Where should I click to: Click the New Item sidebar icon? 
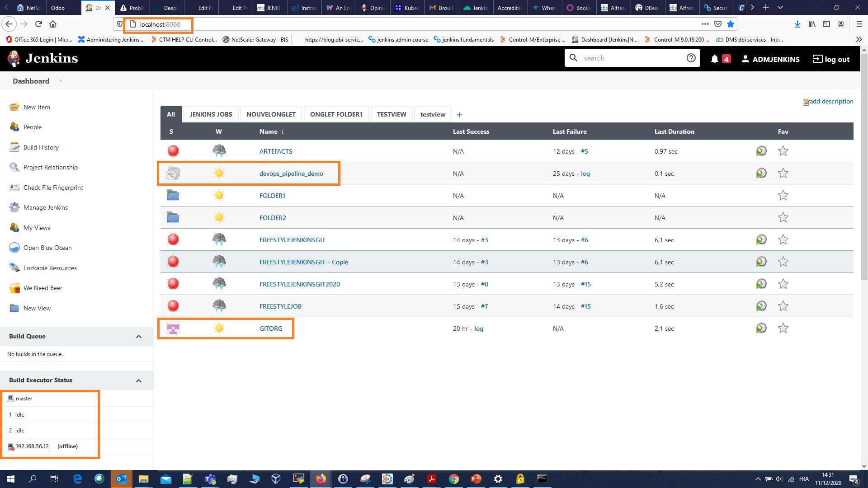coord(14,107)
